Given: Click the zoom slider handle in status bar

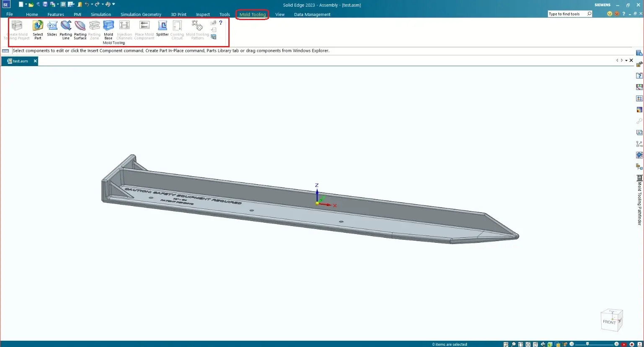Looking at the screenshot, I should pyautogui.click(x=587, y=344).
